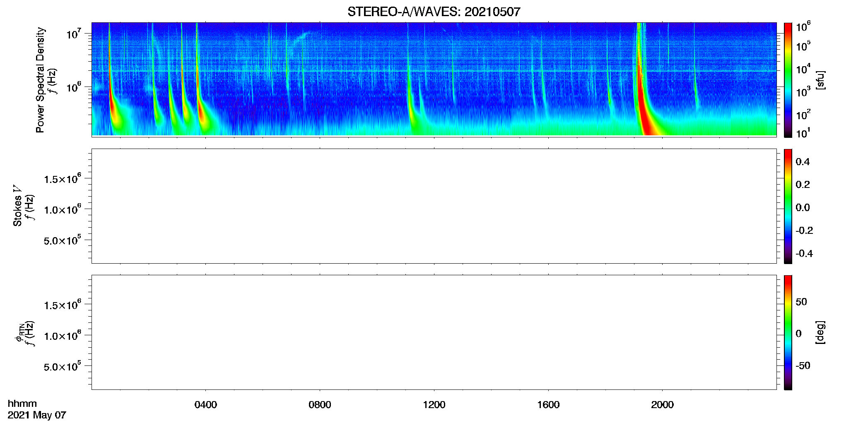Click the 1.5×10⁶ tick in φ RTN panel

point(63,305)
